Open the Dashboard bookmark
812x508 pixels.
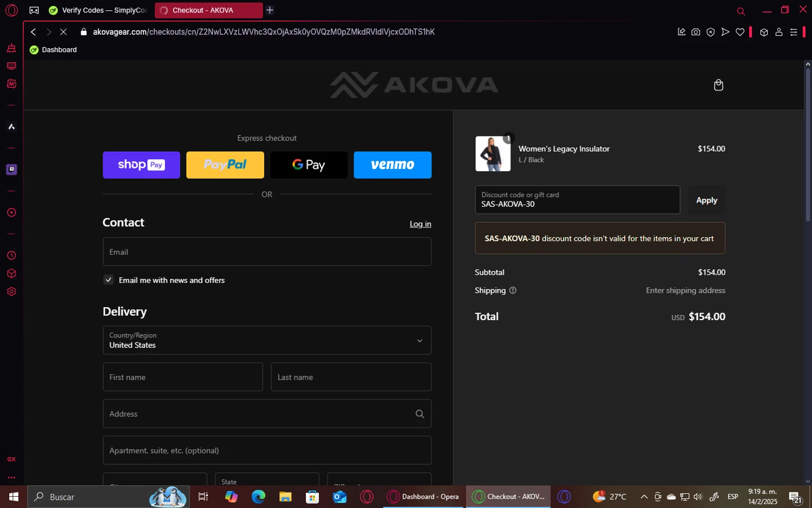tap(53, 50)
